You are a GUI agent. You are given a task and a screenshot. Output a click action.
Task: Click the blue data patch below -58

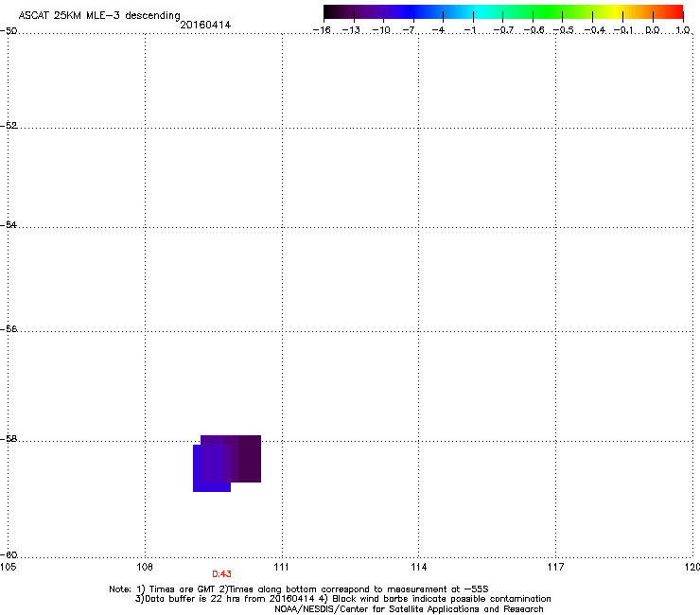pyautogui.click(x=212, y=468)
